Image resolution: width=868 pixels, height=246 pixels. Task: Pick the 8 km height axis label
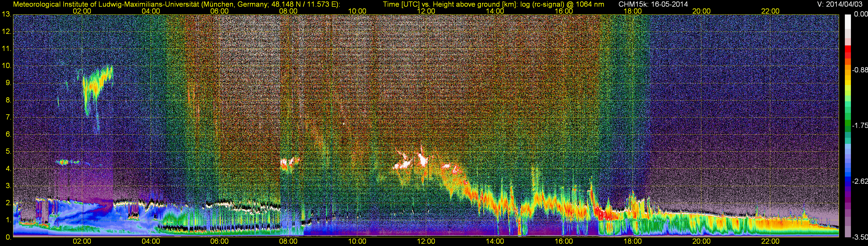tap(8, 100)
